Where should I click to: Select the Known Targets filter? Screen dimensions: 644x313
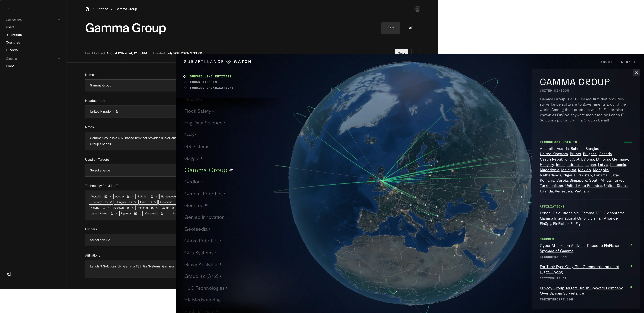(x=203, y=82)
